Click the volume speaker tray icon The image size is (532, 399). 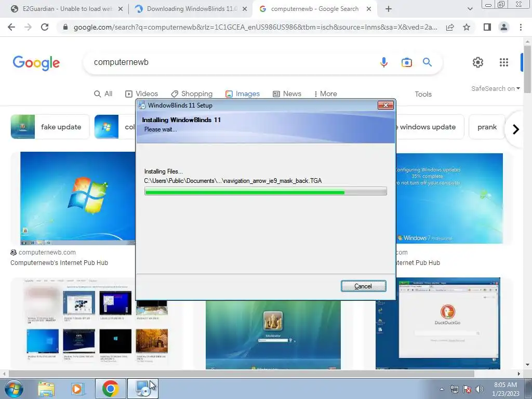(x=480, y=389)
